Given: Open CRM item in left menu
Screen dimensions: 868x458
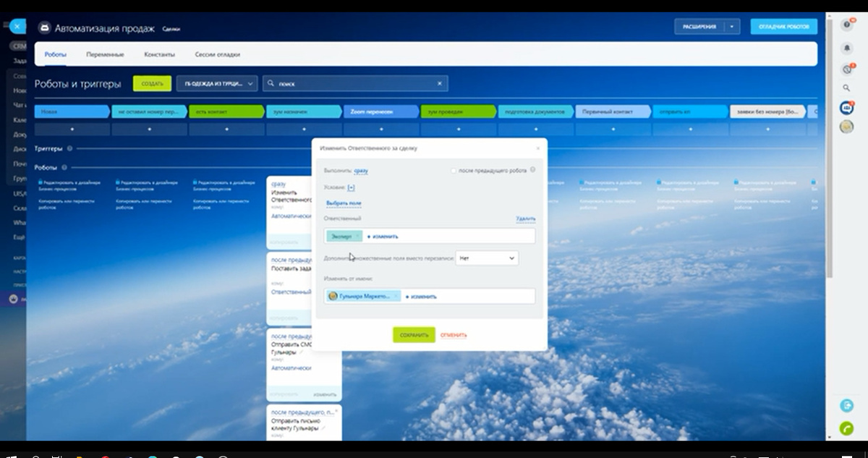Looking at the screenshot, I should (x=19, y=46).
